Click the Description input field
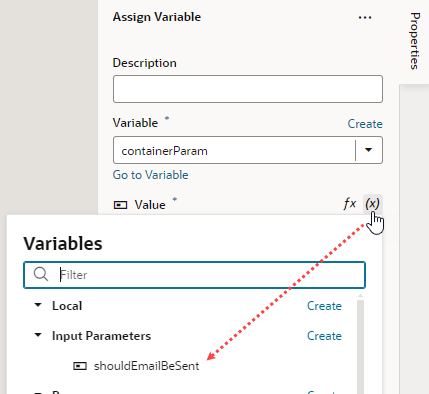Viewport: 429px width, 394px height. click(248, 89)
